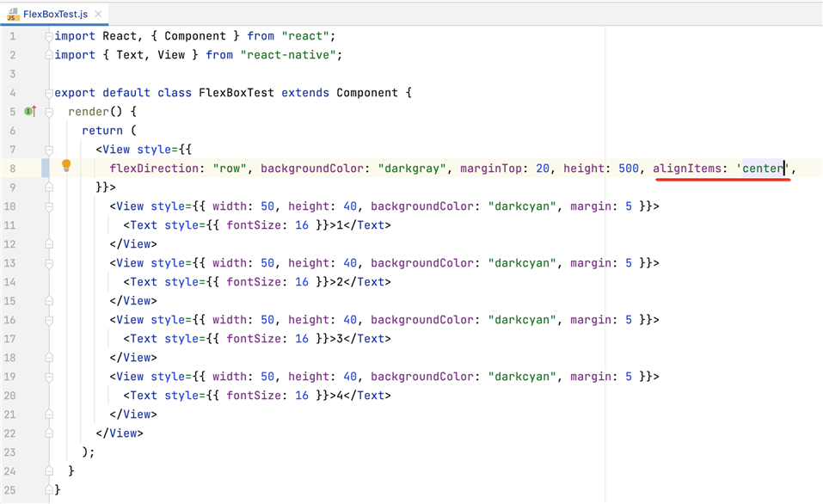Fold the FlexBoxTest class at line 4

[x=49, y=93]
